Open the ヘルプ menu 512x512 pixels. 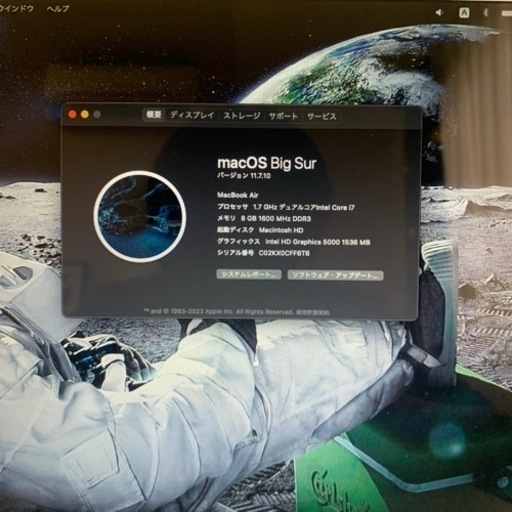click(58, 9)
